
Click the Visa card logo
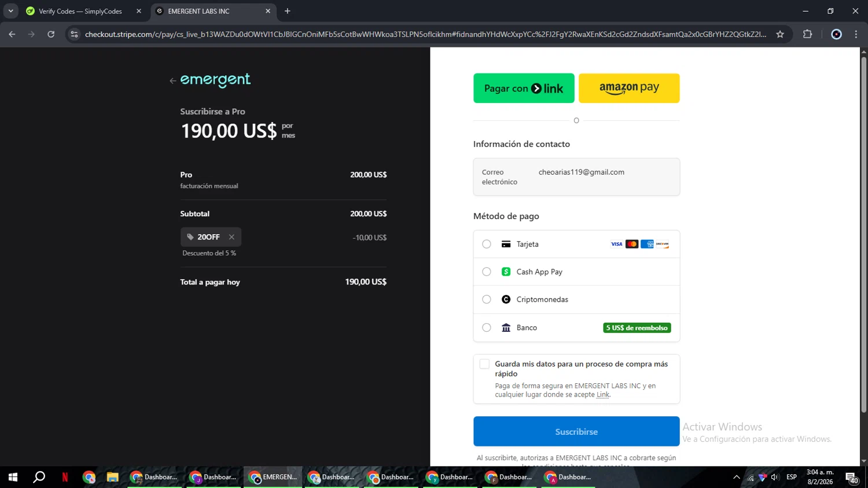click(617, 244)
